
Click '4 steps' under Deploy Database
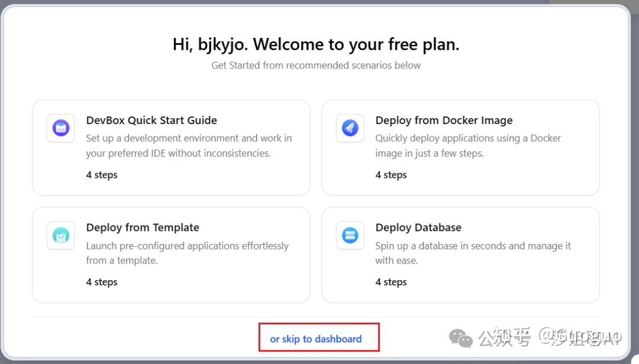[391, 282]
